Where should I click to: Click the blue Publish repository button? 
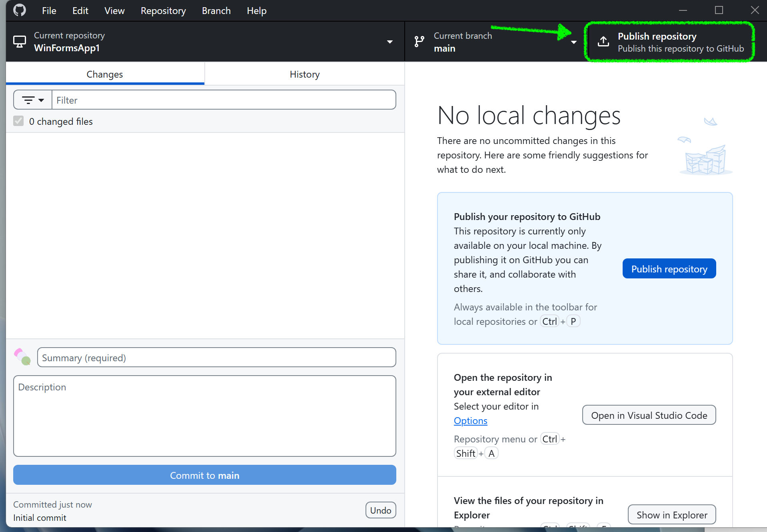[x=669, y=269]
